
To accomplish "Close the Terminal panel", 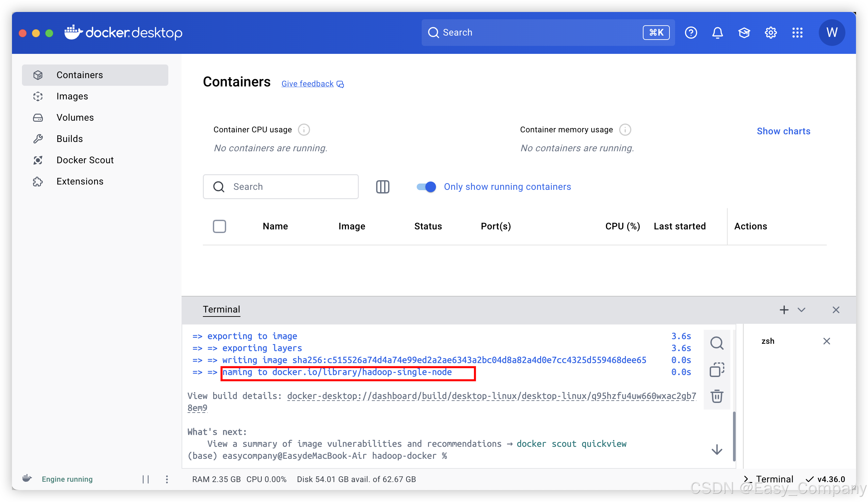I will coord(836,310).
